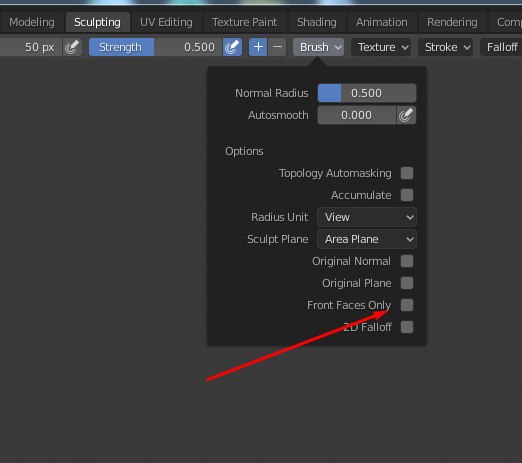
Task: Switch to the Rendering workspace tab
Action: [x=452, y=22]
